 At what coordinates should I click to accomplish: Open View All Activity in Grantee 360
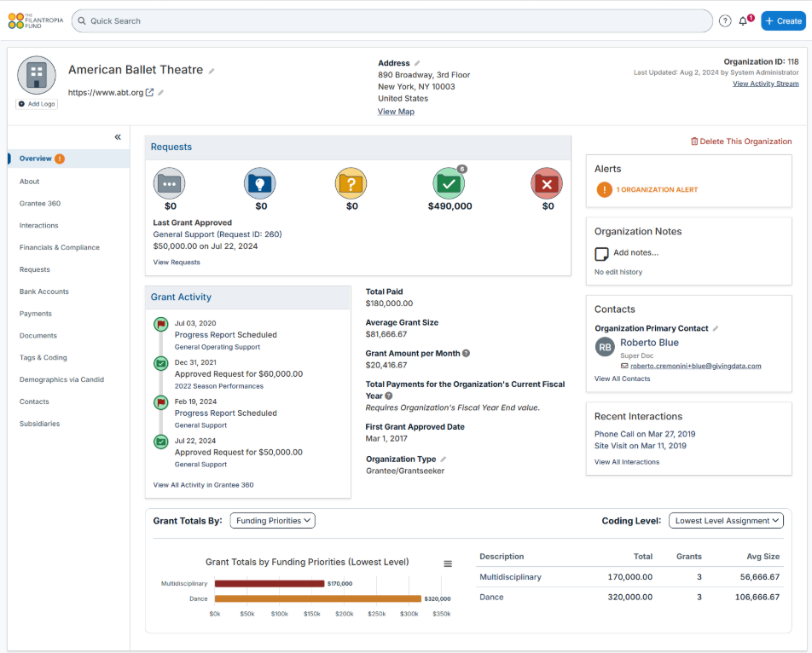(204, 485)
